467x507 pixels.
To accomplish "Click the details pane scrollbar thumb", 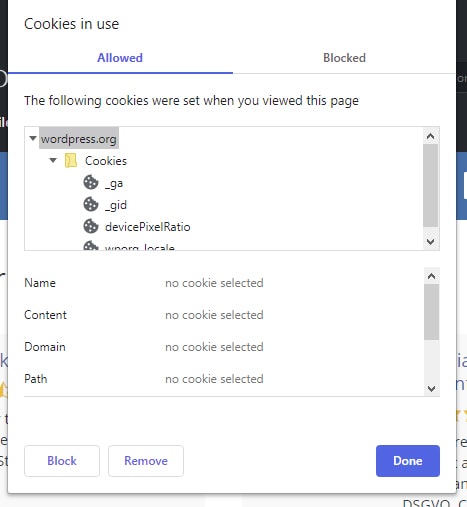I will point(431,312).
